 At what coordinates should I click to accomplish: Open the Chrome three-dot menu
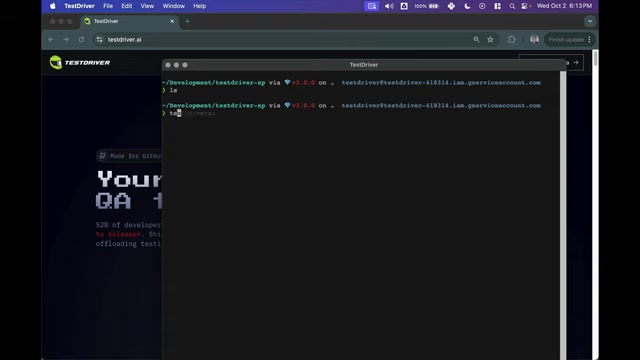(589, 40)
